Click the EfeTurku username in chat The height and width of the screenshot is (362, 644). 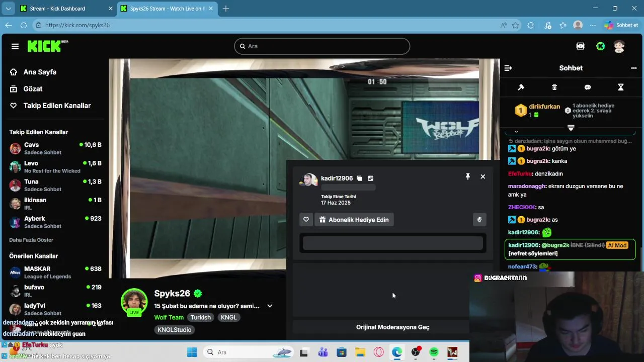pos(520,173)
